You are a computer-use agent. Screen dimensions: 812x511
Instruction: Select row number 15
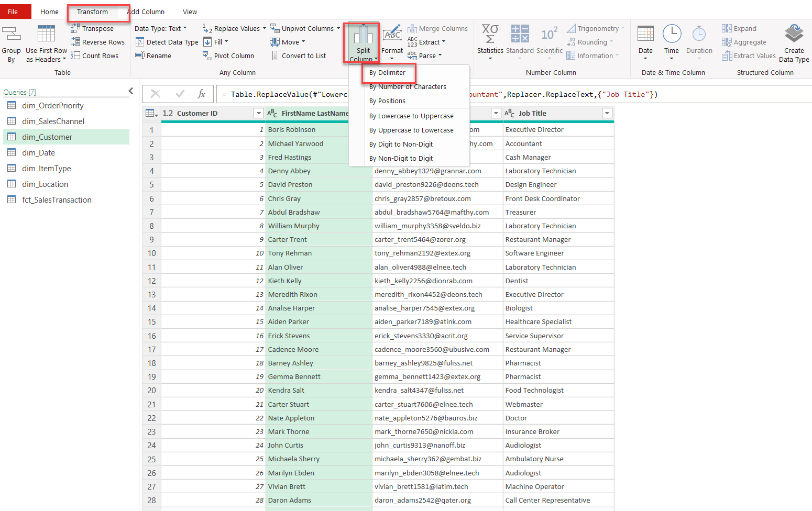click(x=151, y=322)
